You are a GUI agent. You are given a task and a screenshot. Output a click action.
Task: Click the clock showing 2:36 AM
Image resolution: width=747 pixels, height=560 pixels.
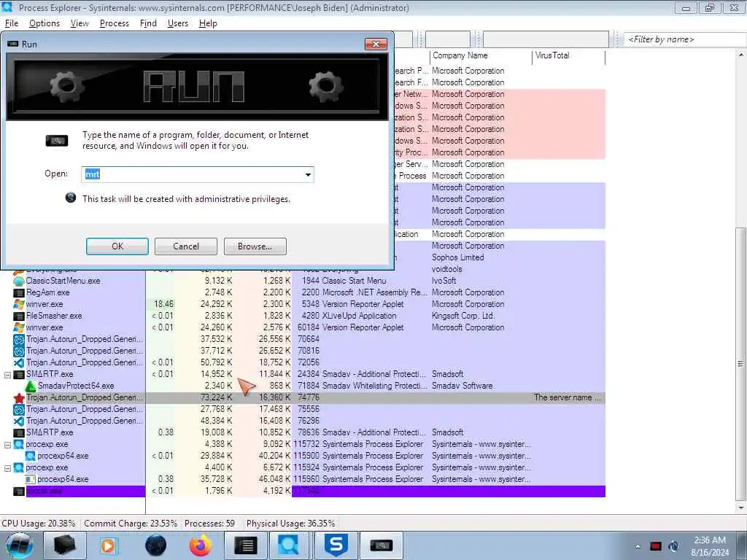click(709, 540)
